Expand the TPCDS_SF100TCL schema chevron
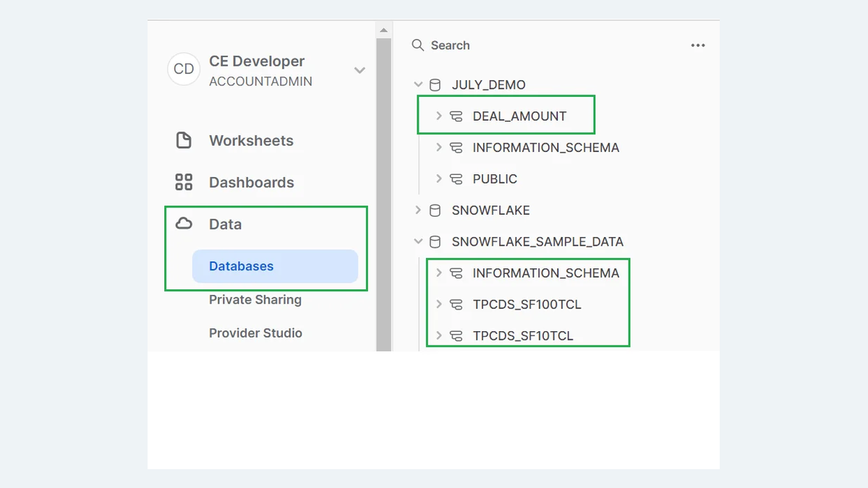868x488 pixels. point(439,304)
